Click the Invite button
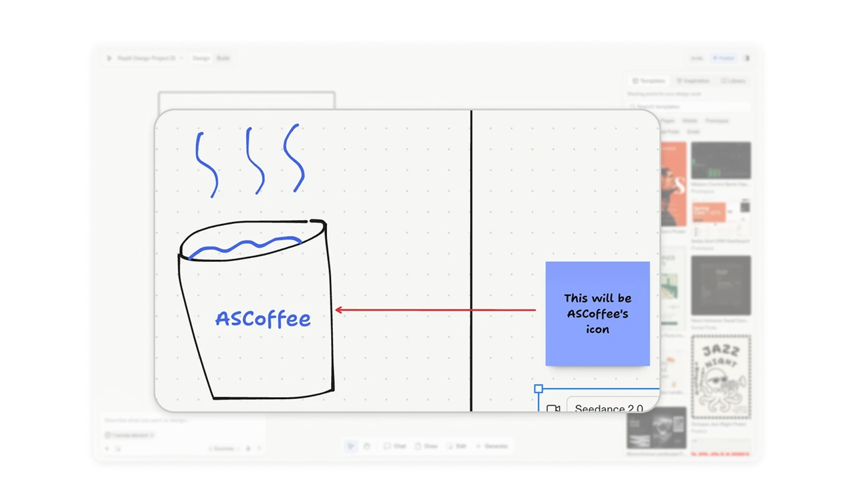This screenshot has width=856, height=504. click(x=697, y=58)
